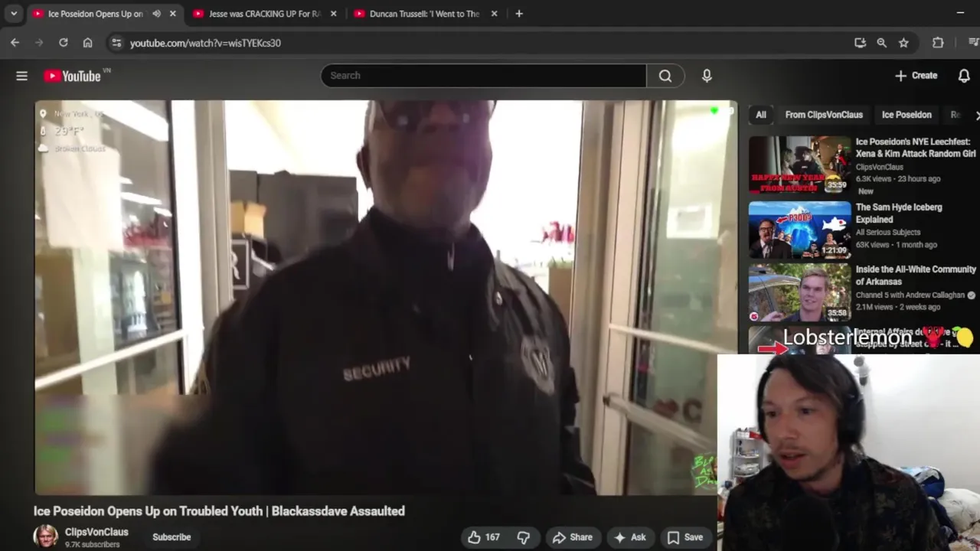Visit Channel 5 with Andrew Callaghan

coord(911,295)
